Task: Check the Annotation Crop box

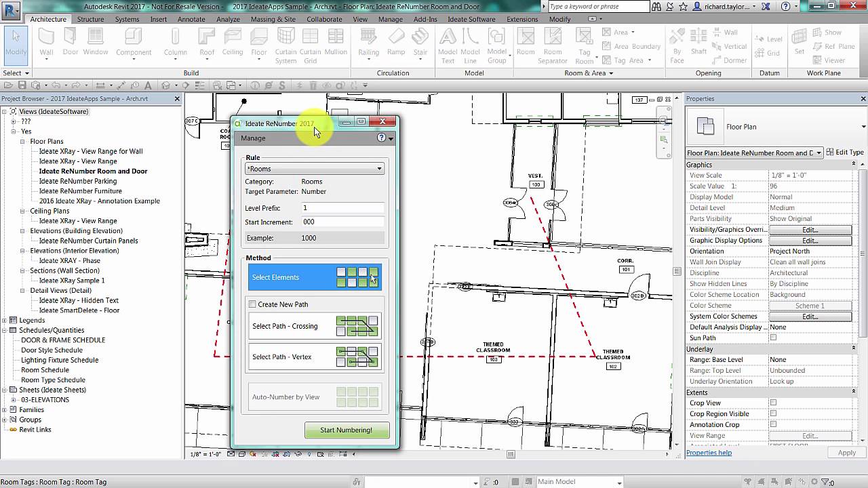Action: [773, 424]
